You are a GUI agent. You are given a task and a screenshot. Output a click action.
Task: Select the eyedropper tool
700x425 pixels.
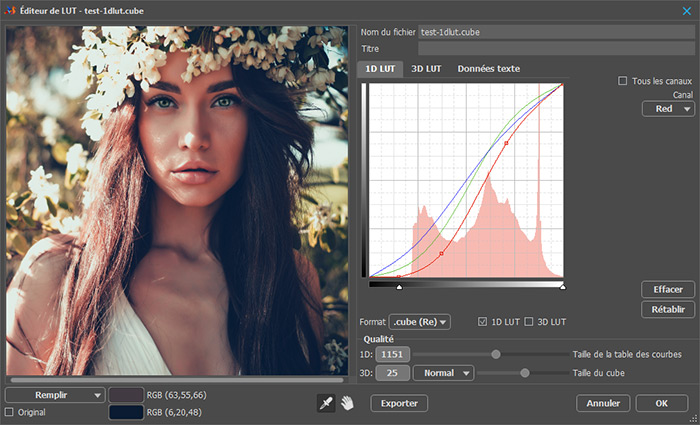click(326, 403)
